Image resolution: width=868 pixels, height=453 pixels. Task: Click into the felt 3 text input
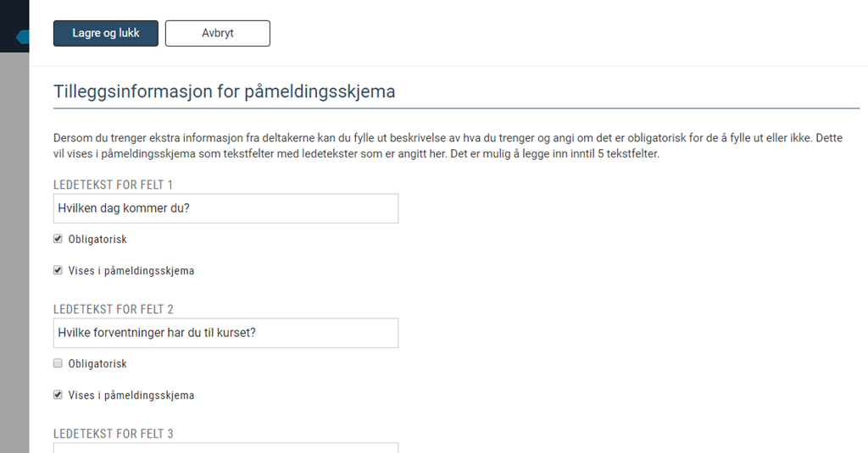coord(225,447)
